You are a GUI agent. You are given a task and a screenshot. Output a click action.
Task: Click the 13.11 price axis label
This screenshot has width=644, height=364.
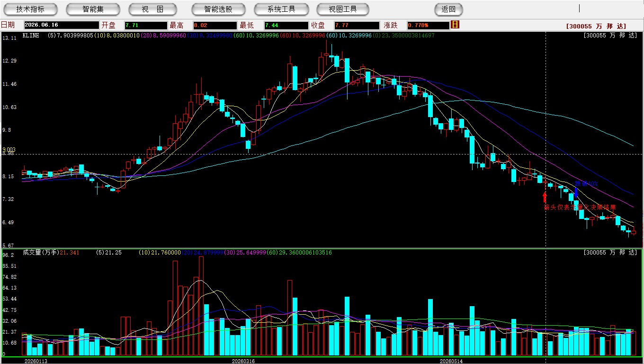[x=9, y=38]
